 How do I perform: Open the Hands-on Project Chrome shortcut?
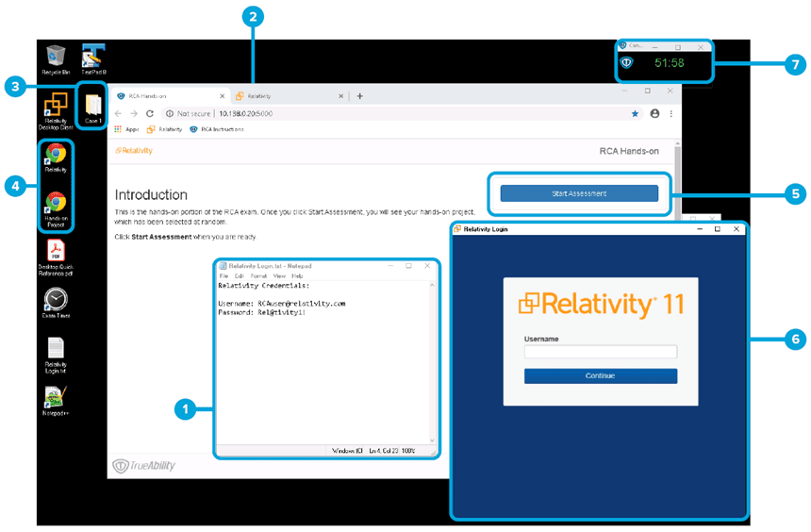(x=56, y=209)
